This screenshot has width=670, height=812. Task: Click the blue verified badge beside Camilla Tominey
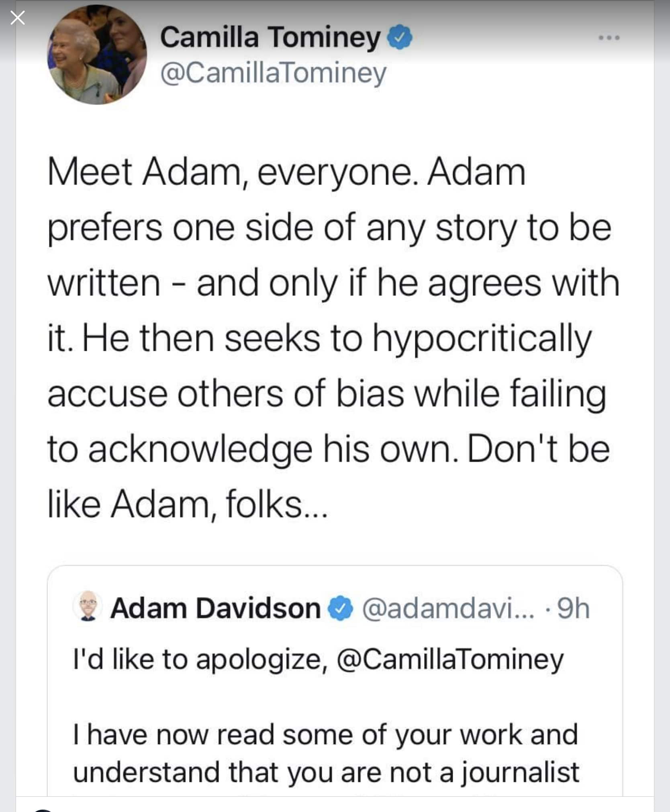point(399,37)
